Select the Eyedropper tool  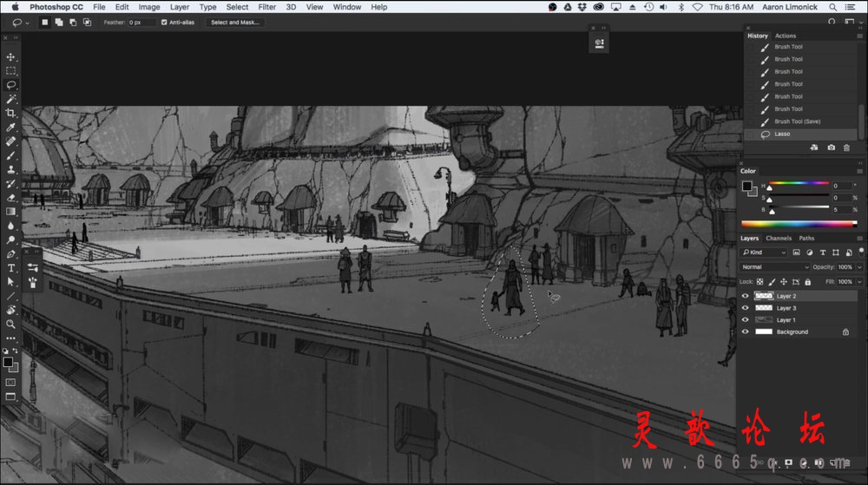(10, 128)
